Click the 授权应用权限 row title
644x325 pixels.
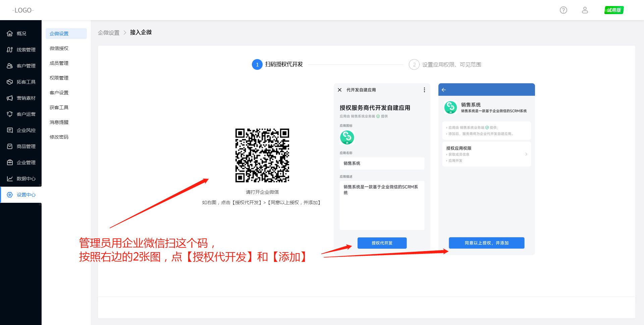tap(459, 148)
